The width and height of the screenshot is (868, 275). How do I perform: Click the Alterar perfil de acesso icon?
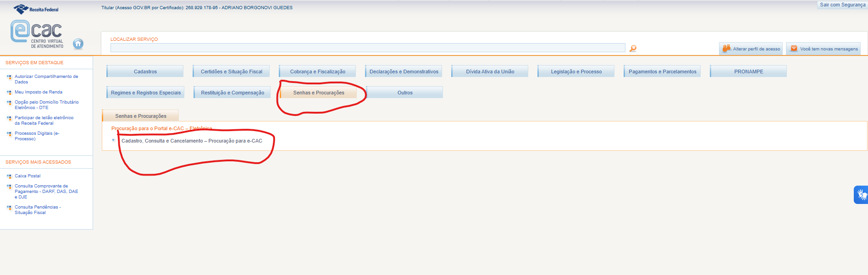tap(726, 48)
